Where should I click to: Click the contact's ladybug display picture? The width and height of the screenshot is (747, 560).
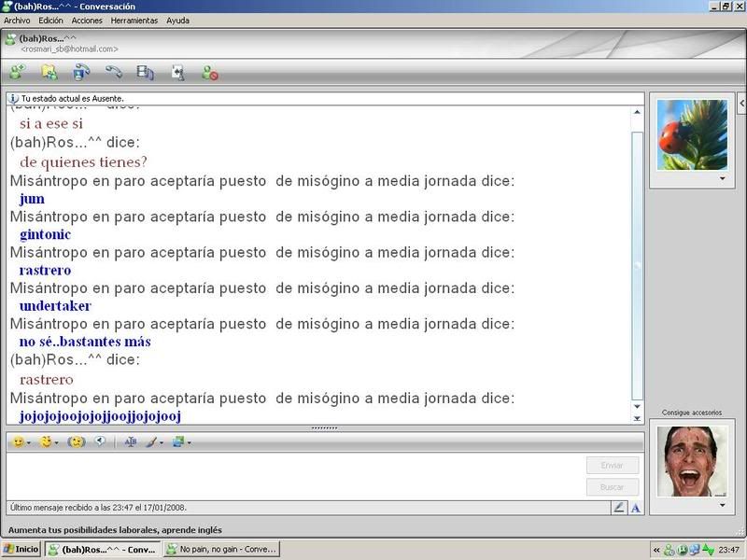point(692,134)
